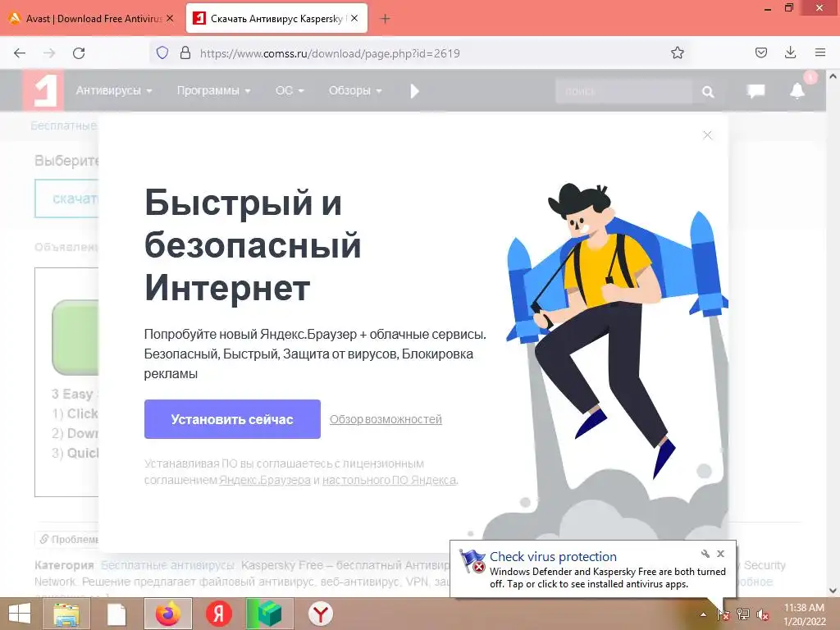Bookmark this page with the star

click(677, 52)
